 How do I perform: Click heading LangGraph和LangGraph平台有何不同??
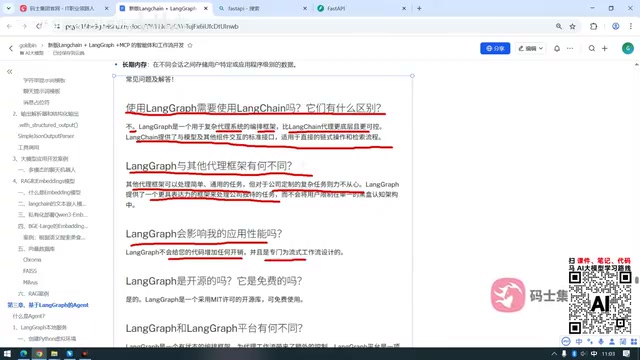214,328
